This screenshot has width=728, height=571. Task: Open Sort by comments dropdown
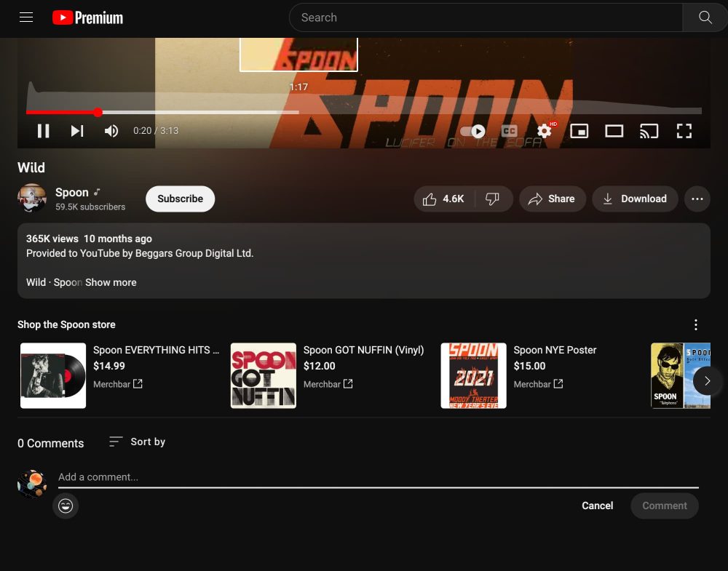click(x=137, y=442)
